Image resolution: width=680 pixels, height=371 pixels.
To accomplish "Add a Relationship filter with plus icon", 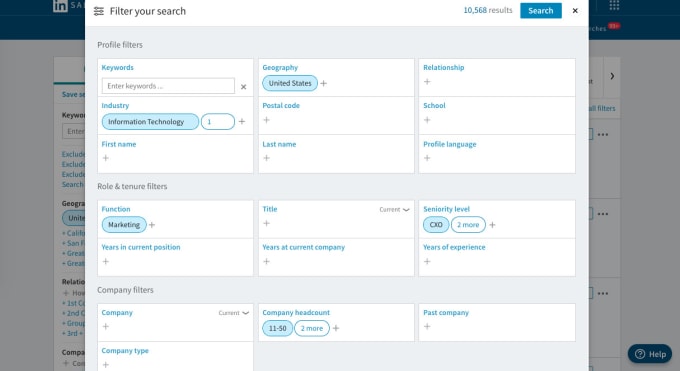I will (x=427, y=82).
